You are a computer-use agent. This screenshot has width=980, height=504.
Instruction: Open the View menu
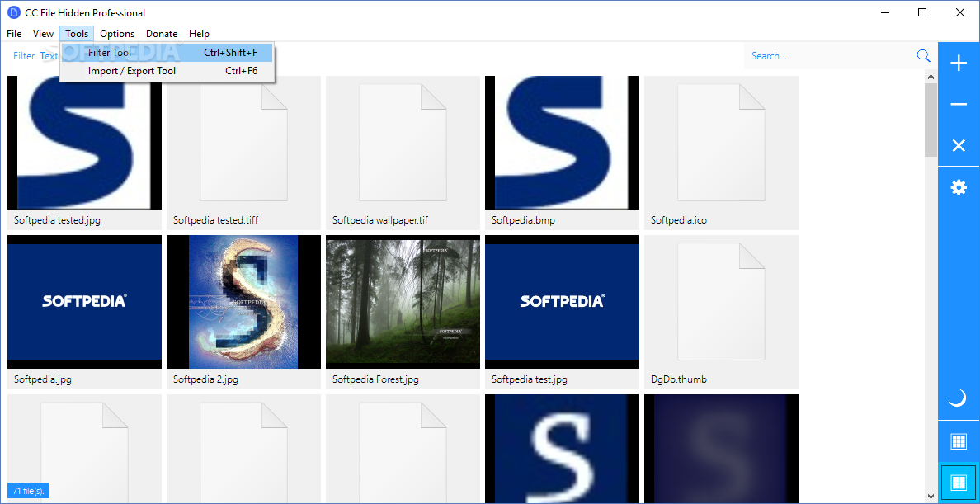(43, 34)
